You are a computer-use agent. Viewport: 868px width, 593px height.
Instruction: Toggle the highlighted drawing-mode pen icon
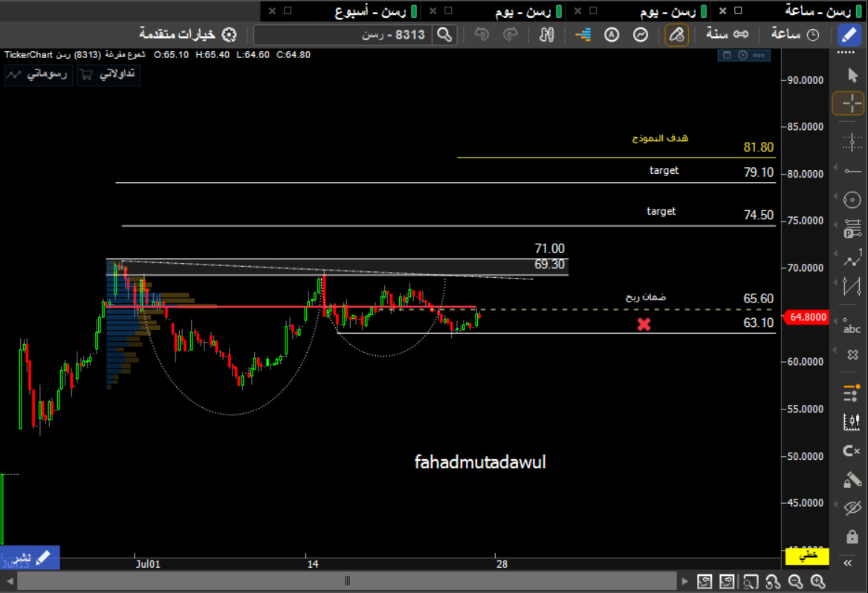676,35
